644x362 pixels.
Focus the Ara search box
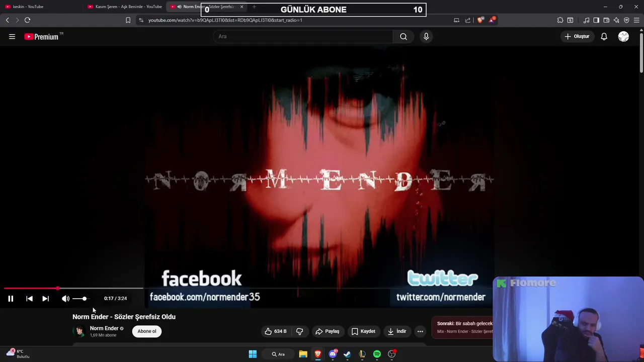[303, 36]
